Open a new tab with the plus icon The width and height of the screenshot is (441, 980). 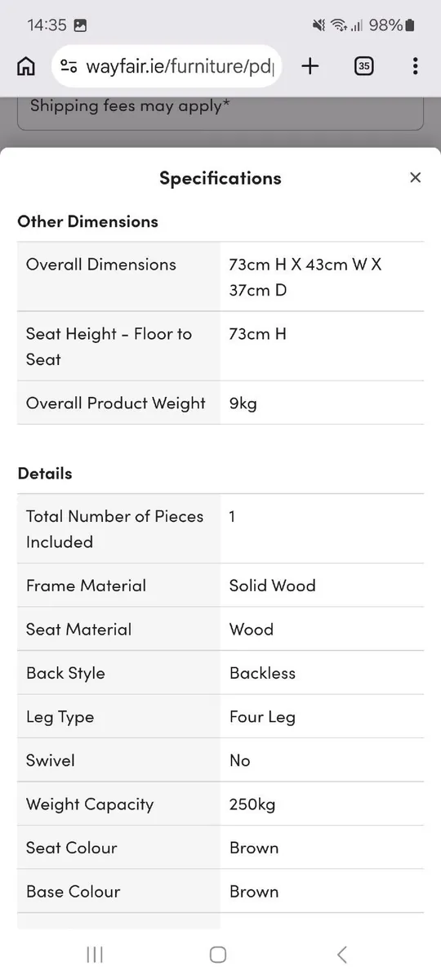pos(310,66)
